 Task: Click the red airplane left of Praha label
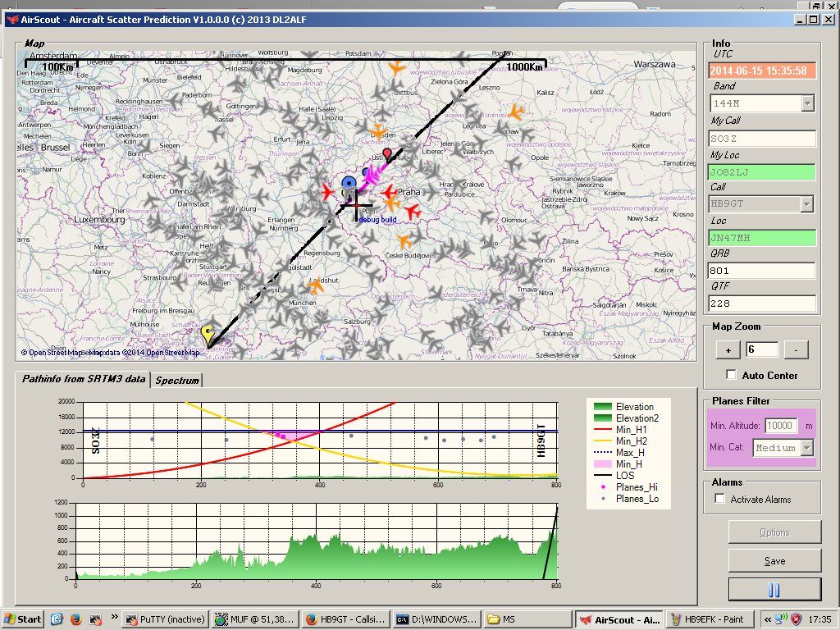pos(390,192)
